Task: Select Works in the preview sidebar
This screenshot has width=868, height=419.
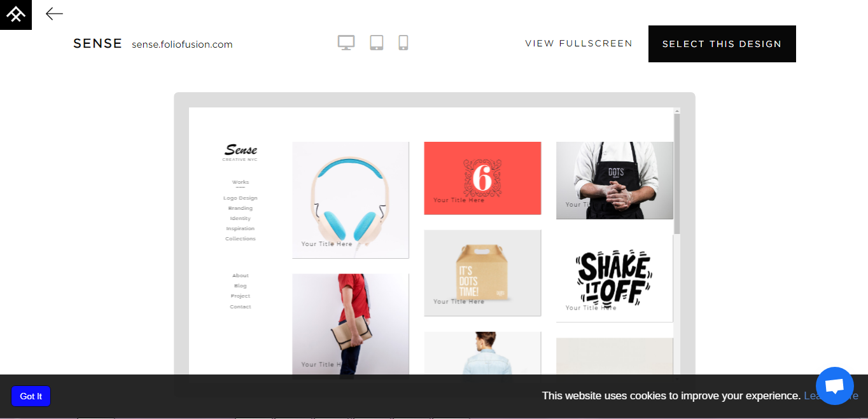Action: tap(240, 182)
